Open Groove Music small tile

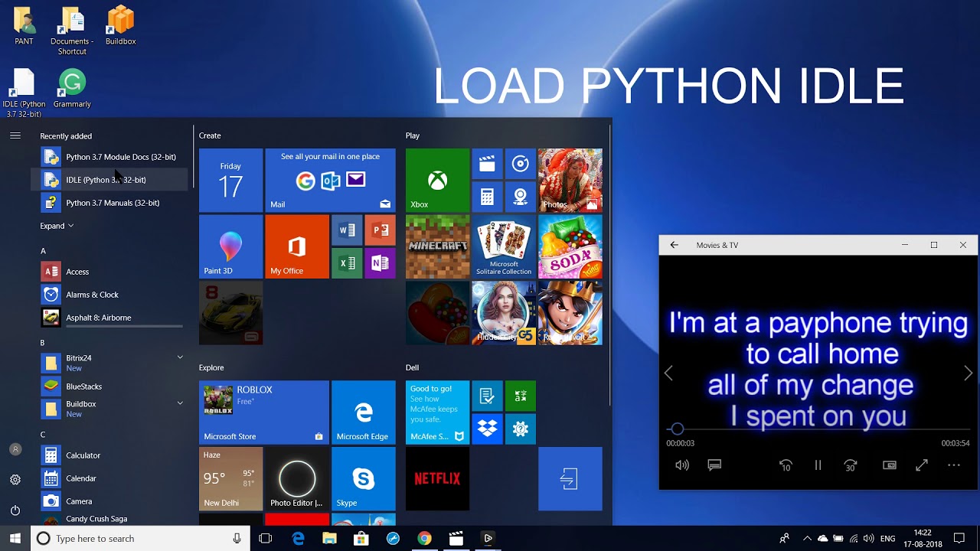(x=521, y=164)
